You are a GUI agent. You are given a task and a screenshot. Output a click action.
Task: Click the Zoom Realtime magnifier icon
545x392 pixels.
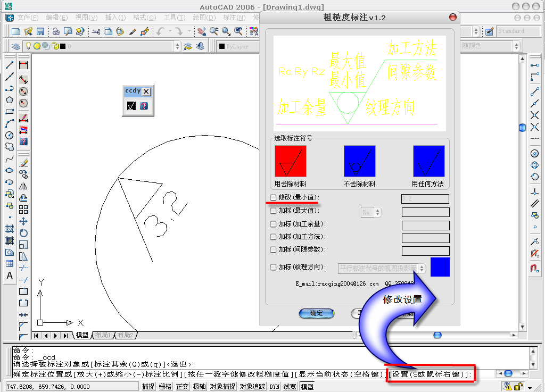(214, 31)
